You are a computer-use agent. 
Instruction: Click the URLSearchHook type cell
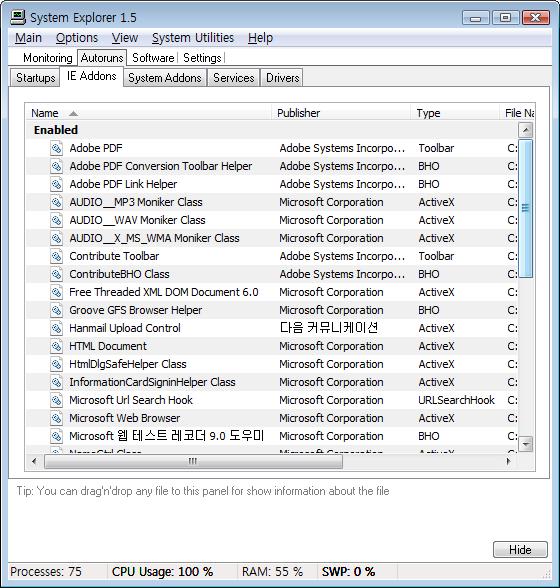[456, 400]
